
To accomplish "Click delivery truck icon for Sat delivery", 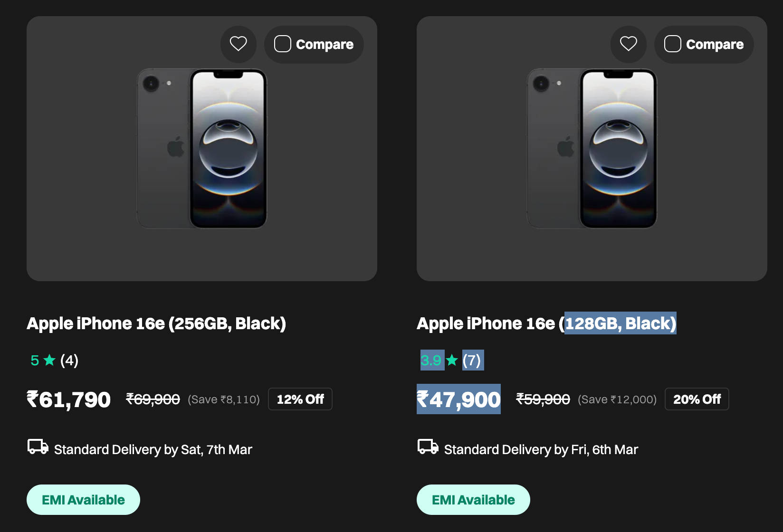I will 38,447.
